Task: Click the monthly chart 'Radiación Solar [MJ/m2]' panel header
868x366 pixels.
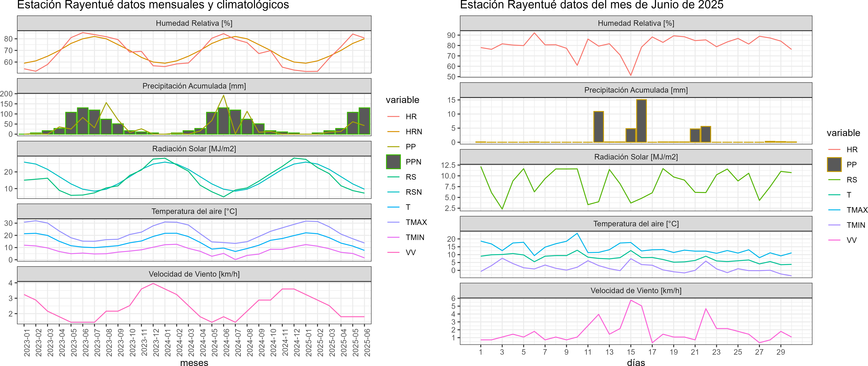Action: tap(194, 149)
